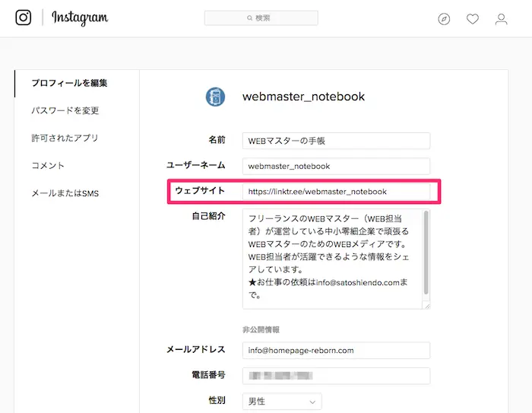Open 許可されたアプリ in the sidebar
The height and width of the screenshot is (413, 532).
coord(65,138)
